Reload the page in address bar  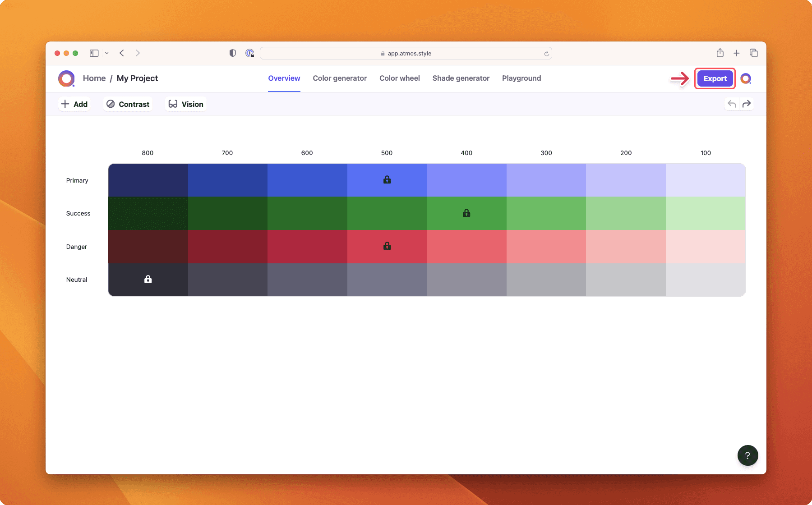(x=546, y=54)
